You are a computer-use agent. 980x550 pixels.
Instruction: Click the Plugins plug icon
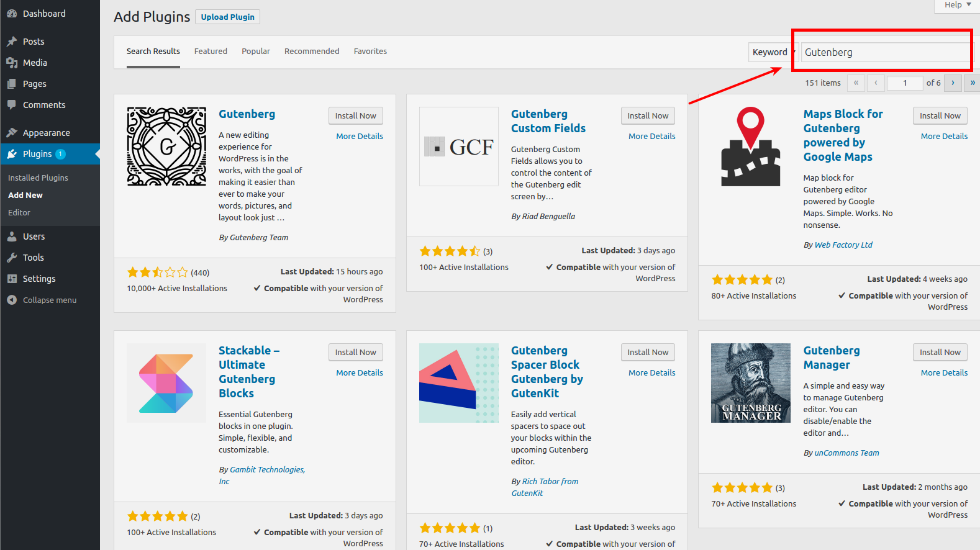tap(12, 154)
